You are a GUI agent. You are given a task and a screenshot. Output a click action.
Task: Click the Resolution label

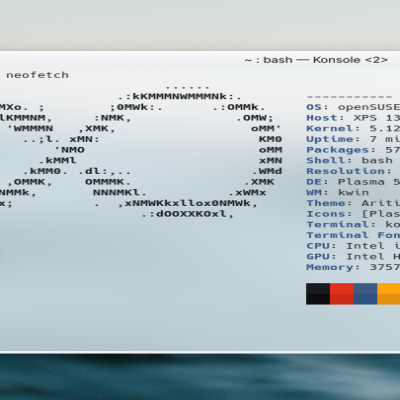tap(349, 171)
